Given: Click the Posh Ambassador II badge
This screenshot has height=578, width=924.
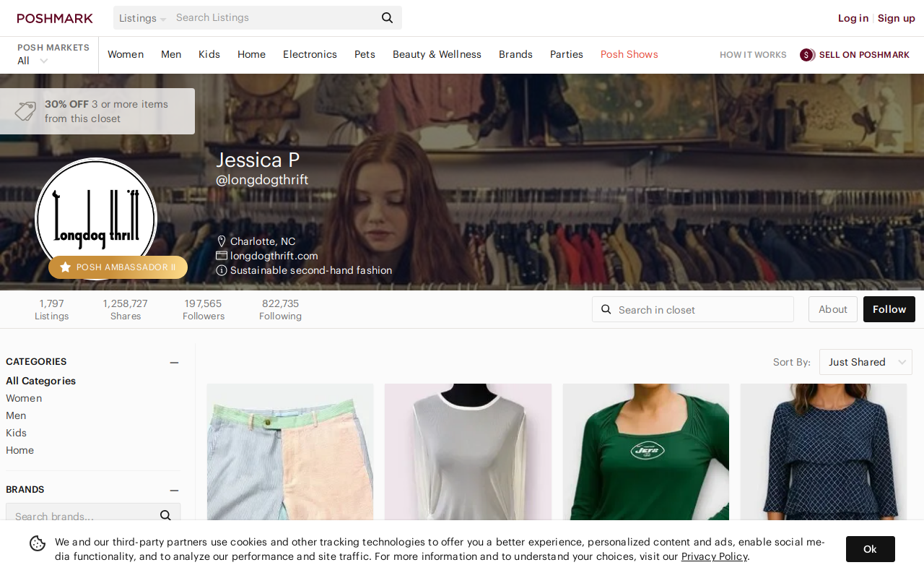Looking at the screenshot, I should click(118, 267).
